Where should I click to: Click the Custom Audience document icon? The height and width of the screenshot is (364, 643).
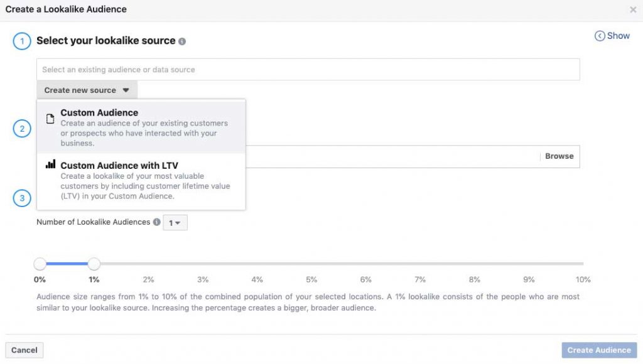pos(50,119)
